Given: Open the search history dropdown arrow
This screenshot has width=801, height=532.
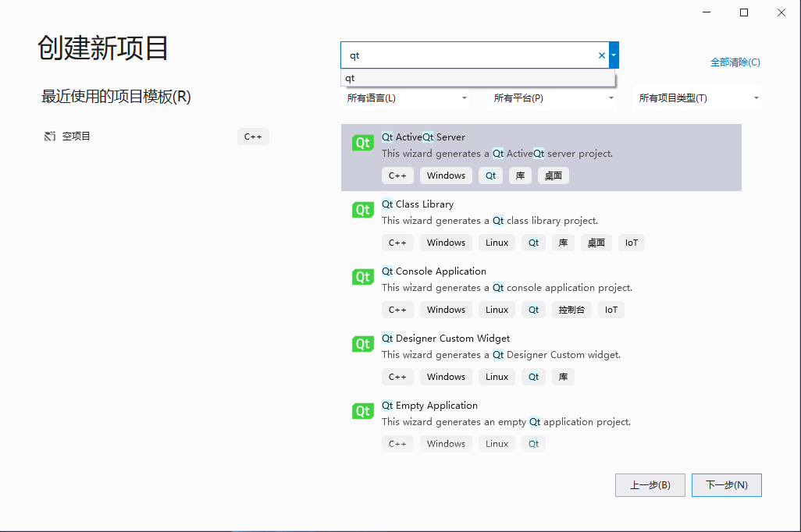Looking at the screenshot, I should (x=614, y=55).
